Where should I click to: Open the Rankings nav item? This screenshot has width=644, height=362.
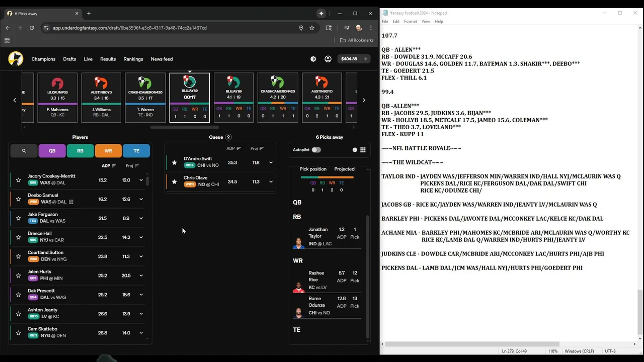point(133,59)
